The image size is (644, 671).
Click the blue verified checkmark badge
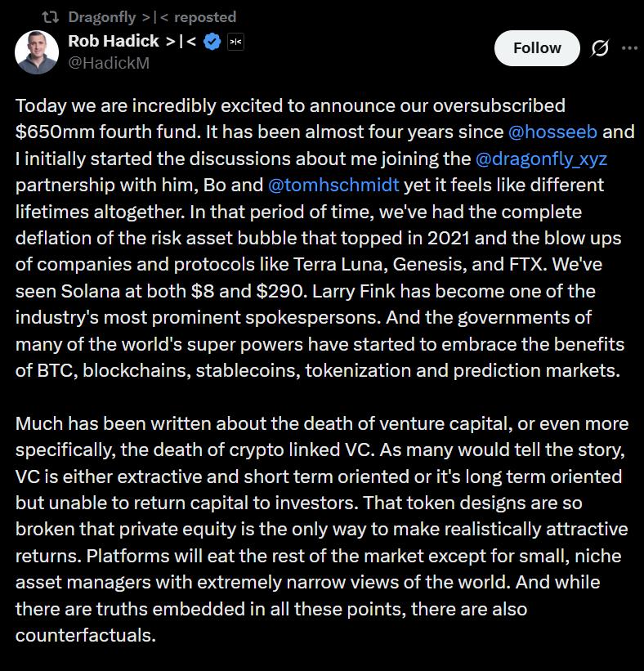(x=212, y=42)
